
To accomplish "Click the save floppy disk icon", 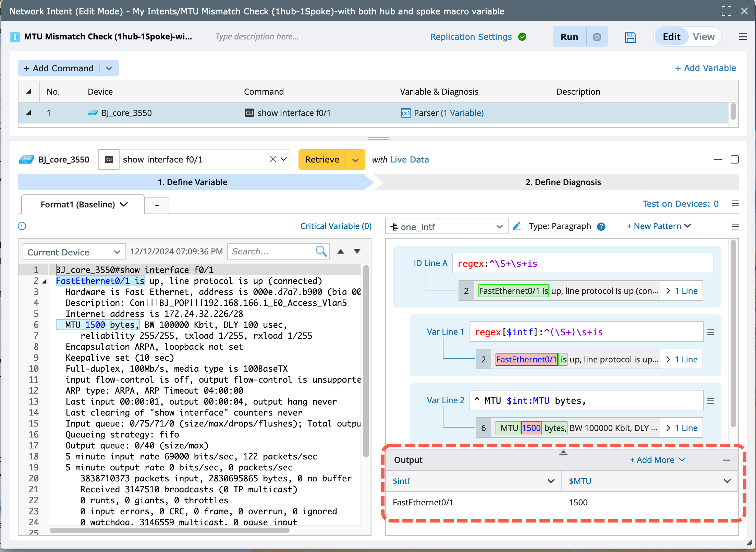I will pyautogui.click(x=630, y=37).
